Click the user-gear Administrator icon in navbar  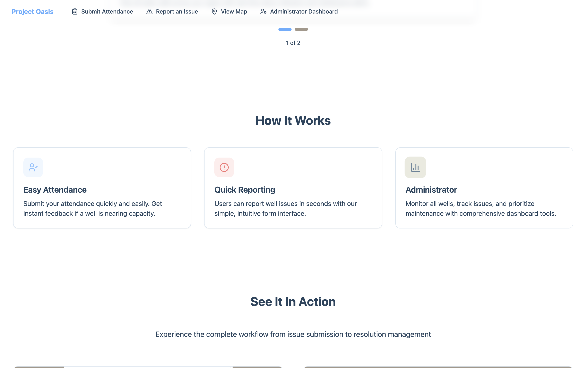(263, 11)
